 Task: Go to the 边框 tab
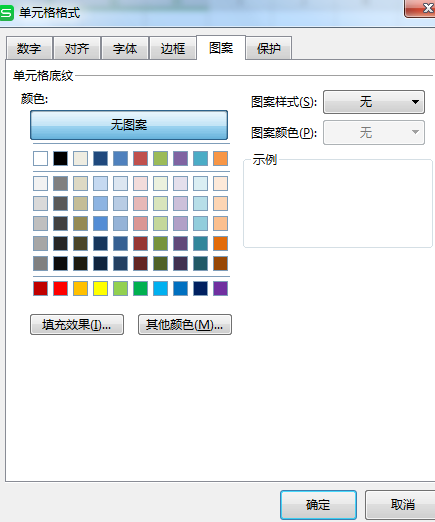pyautogui.click(x=173, y=49)
